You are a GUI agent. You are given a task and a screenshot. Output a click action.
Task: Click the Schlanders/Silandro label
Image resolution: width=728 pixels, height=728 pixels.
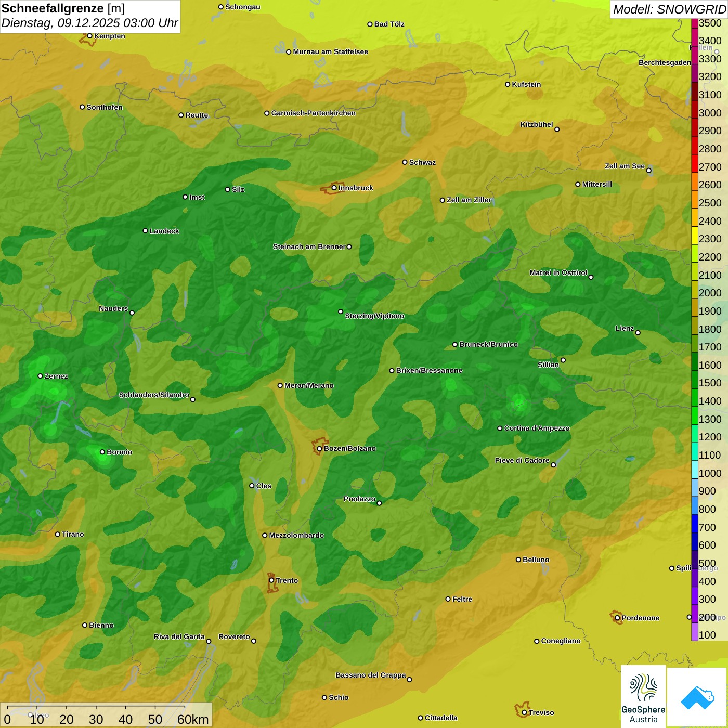[x=154, y=395]
